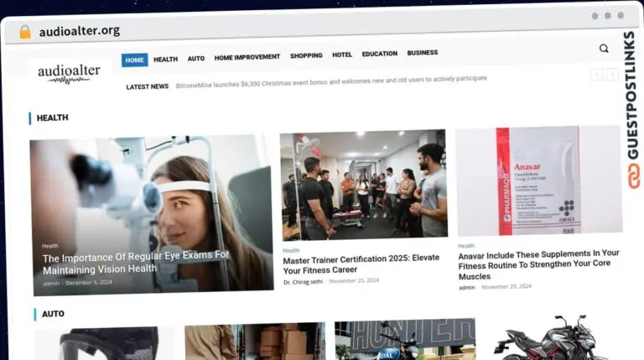Open the Anavar package image thumbnail
Image resolution: width=644 pixels, height=360 pixels.
(x=538, y=180)
